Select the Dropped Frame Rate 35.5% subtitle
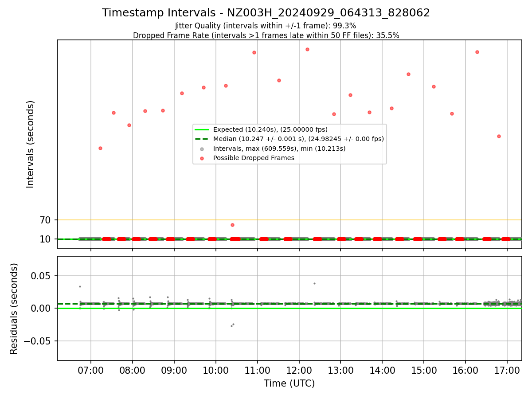 [266, 35]
